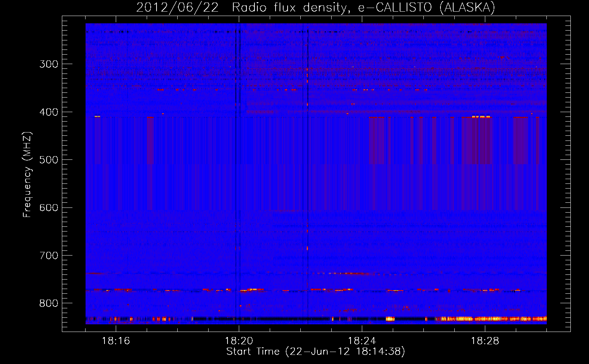Click the '18:16' time tick label
This screenshot has height=364, width=589.
click(x=116, y=341)
